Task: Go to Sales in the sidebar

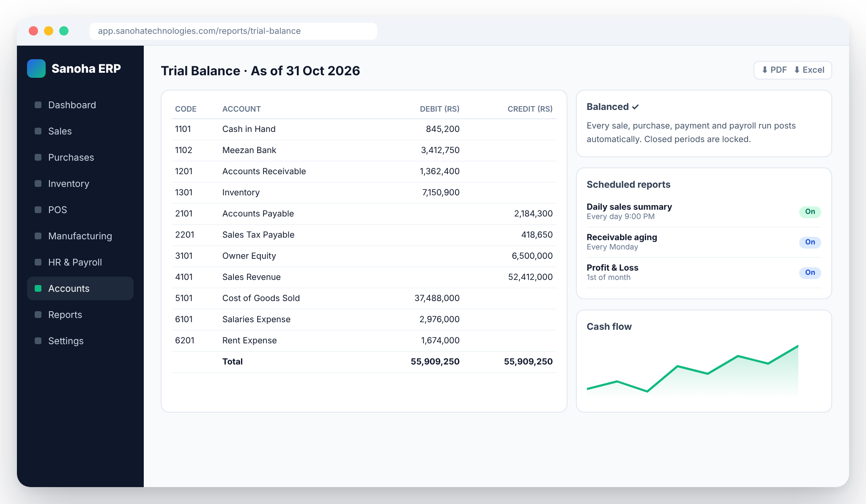Action: tap(80, 131)
